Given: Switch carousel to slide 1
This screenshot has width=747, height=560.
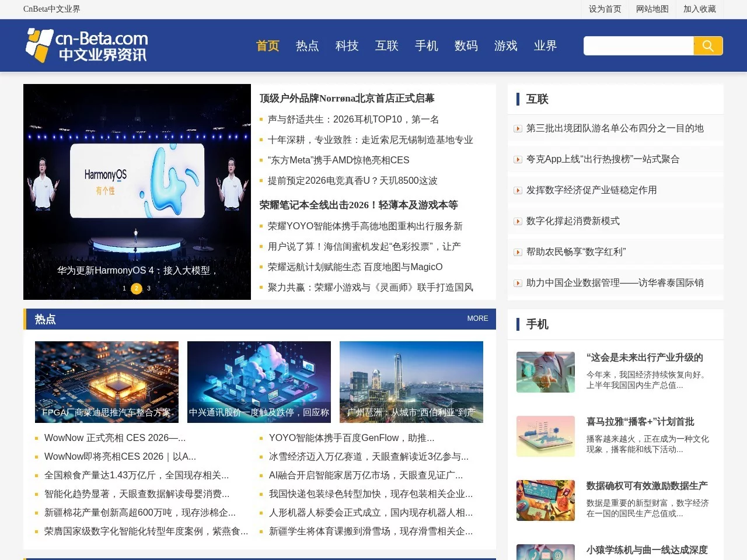Looking at the screenshot, I should (124, 288).
